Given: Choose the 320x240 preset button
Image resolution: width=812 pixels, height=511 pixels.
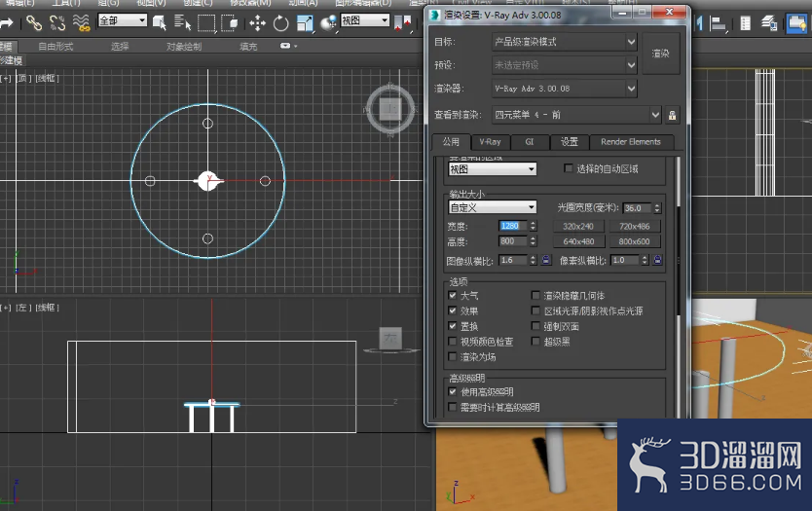Looking at the screenshot, I should tap(578, 226).
